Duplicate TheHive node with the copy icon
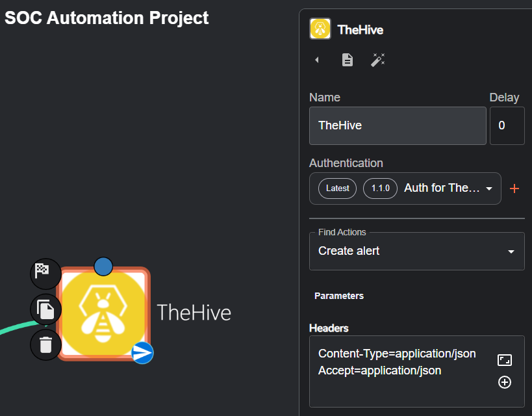The width and height of the screenshot is (532, 416). 45,309
